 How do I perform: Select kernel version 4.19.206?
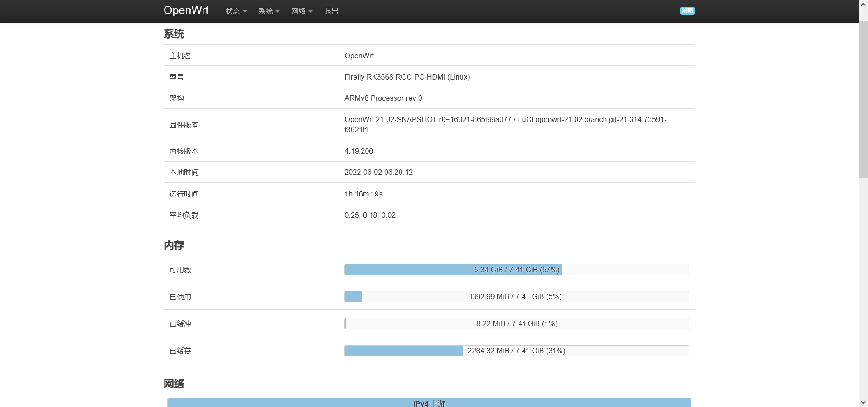(x=359, y=151)
